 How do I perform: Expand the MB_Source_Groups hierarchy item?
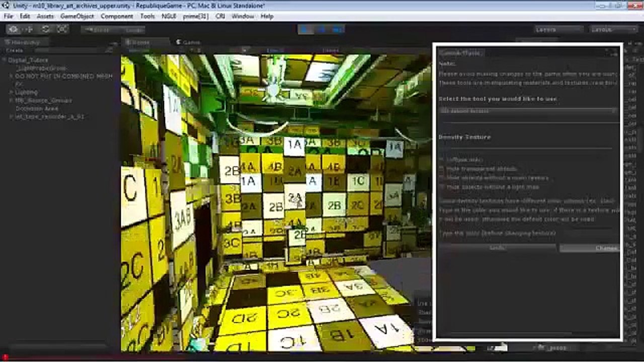[11, 100]
